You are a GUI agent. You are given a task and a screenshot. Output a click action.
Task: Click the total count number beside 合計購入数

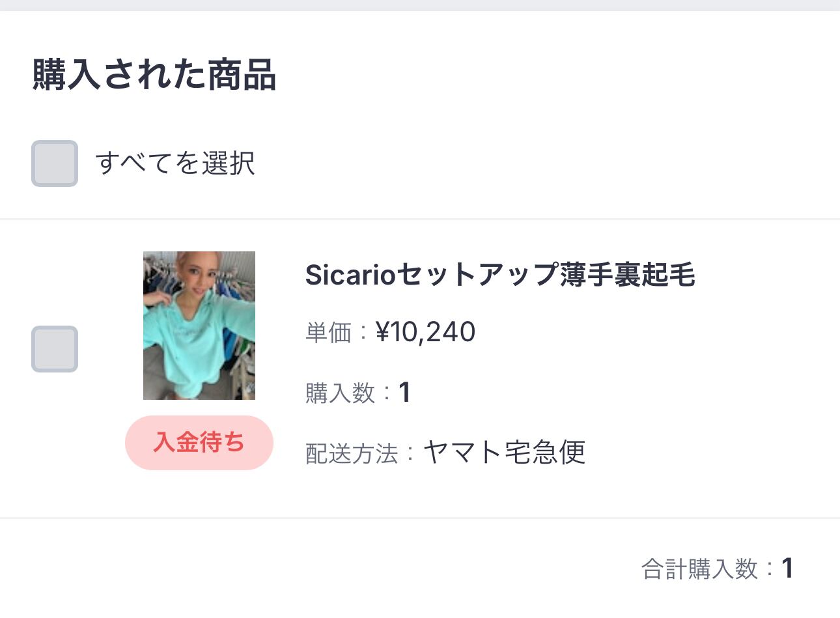click(787, 569)
